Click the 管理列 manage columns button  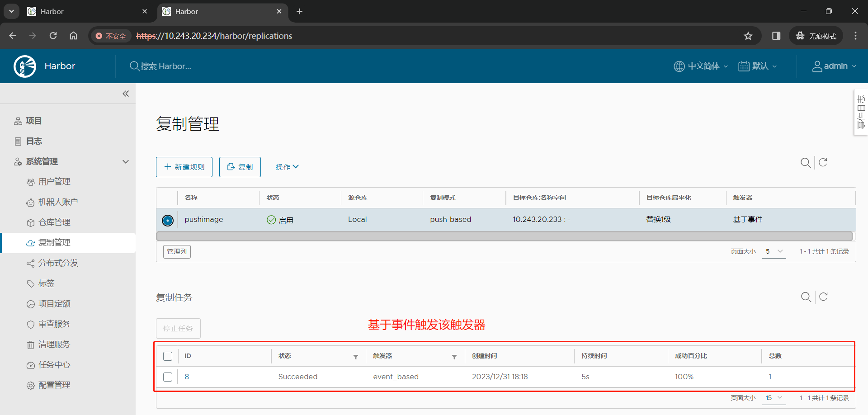(177, 251)
